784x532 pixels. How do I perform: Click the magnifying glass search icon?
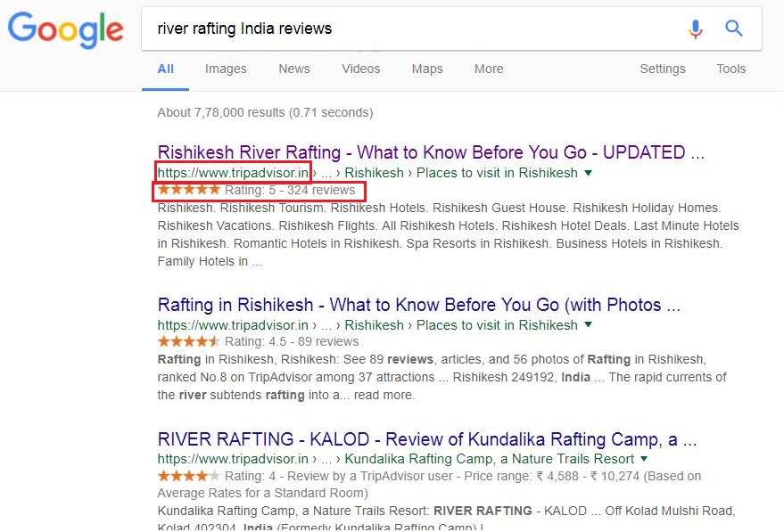point(734,29)
